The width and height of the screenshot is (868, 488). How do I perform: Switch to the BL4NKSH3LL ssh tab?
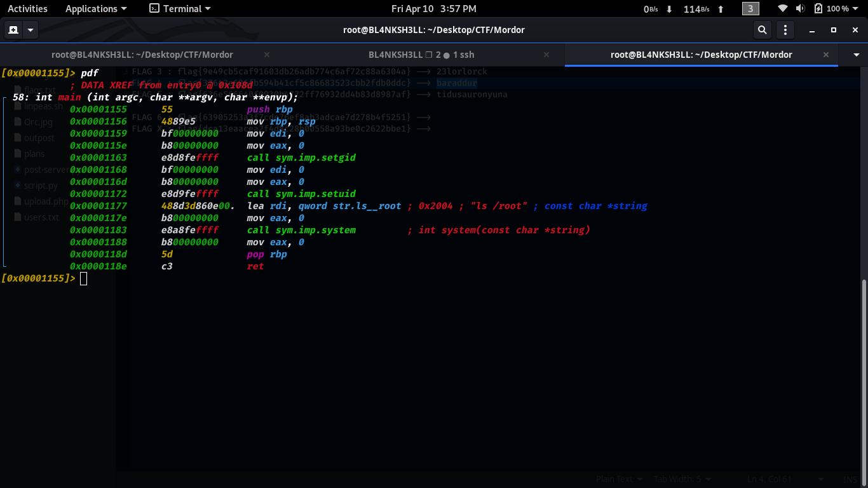point(419,55)
